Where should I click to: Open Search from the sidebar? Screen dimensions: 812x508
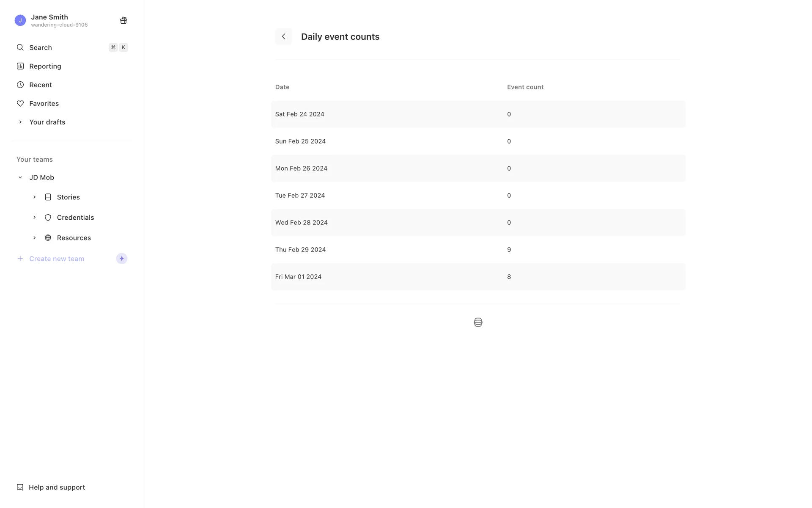40,47
